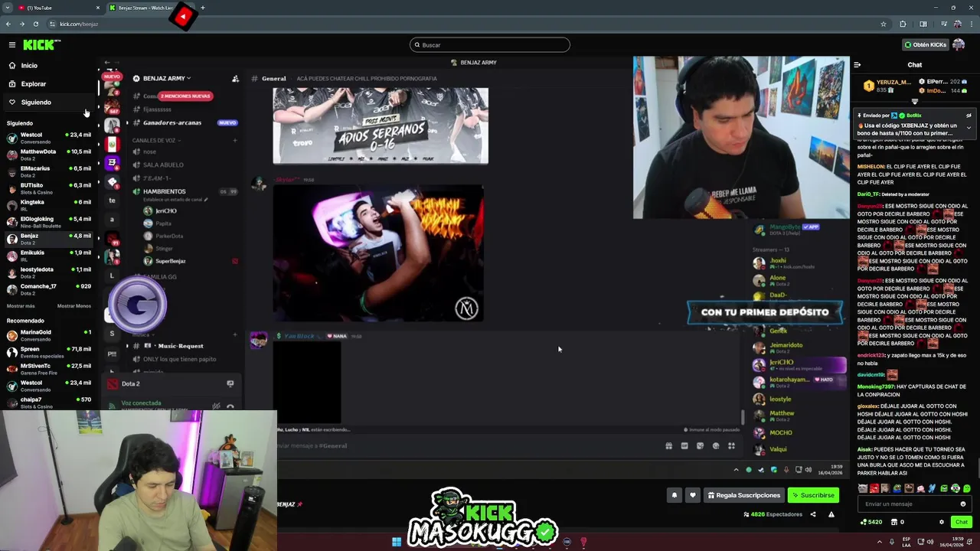Report stream via warning triangle icon
The height and width of the screenshot is (551, 980).
(831, 514)
